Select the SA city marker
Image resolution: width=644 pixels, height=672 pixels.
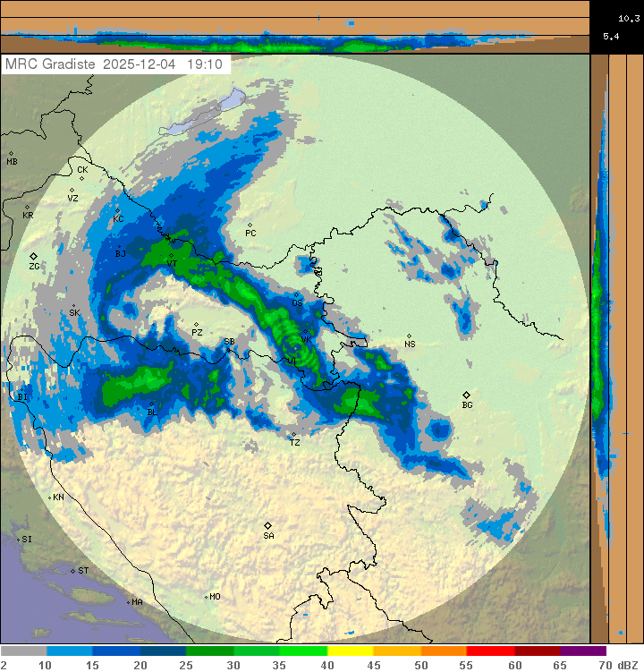[267, 525]
